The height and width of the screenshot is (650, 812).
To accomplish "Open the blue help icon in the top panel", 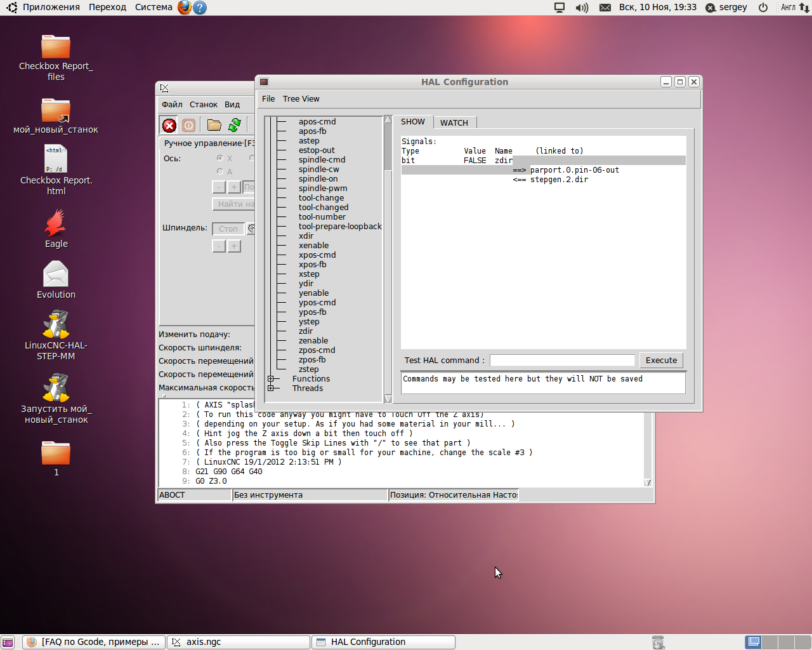I will (x=200, y=8).
